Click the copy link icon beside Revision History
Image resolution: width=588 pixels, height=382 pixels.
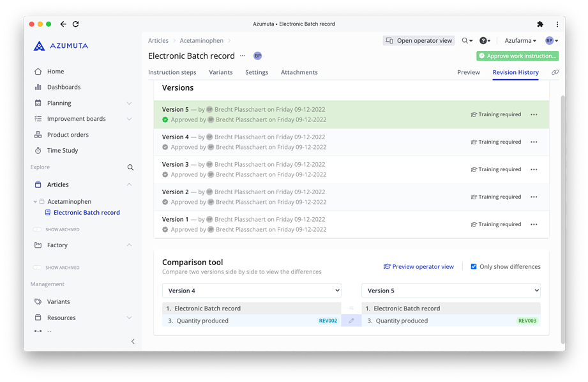tap(555, 73)
